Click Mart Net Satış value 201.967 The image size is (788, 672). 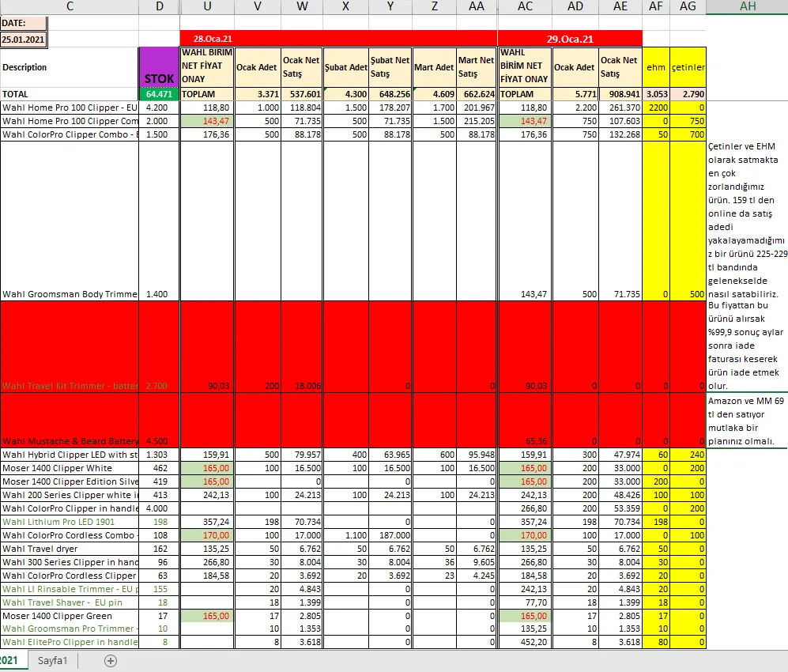[x=476, y=108]
